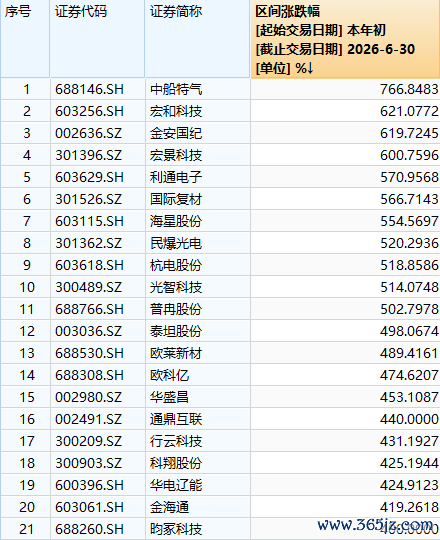The image size is (440, 540).
Task: Click stock code 301526.SZ
Action: (x=88, y=199)
